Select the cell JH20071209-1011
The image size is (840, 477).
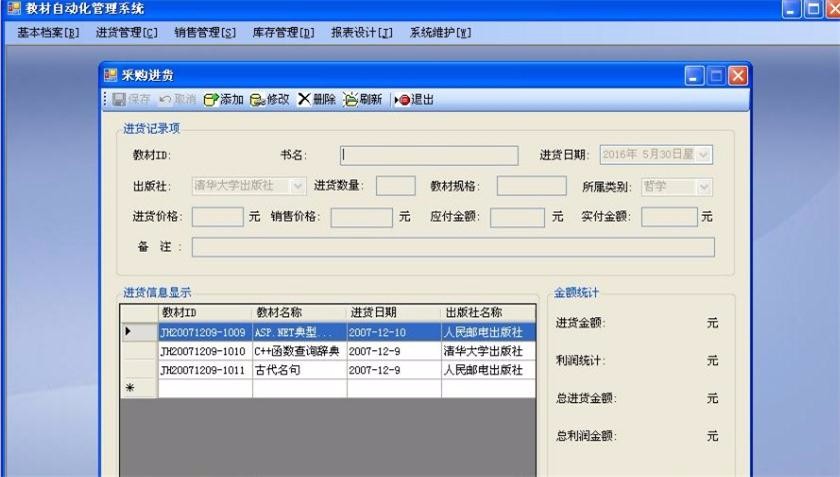[205, 370]
